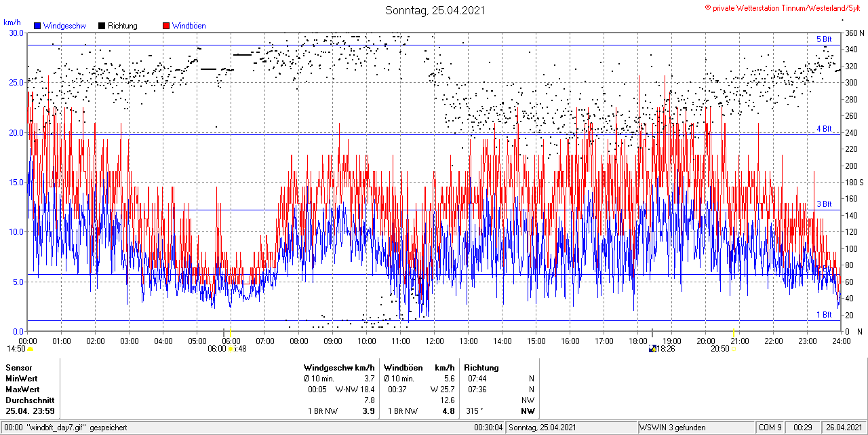Viewport: 868px width, 435px height.
Task: Click the sunset icon beside 20:50
Action: [x=734, y=349]
